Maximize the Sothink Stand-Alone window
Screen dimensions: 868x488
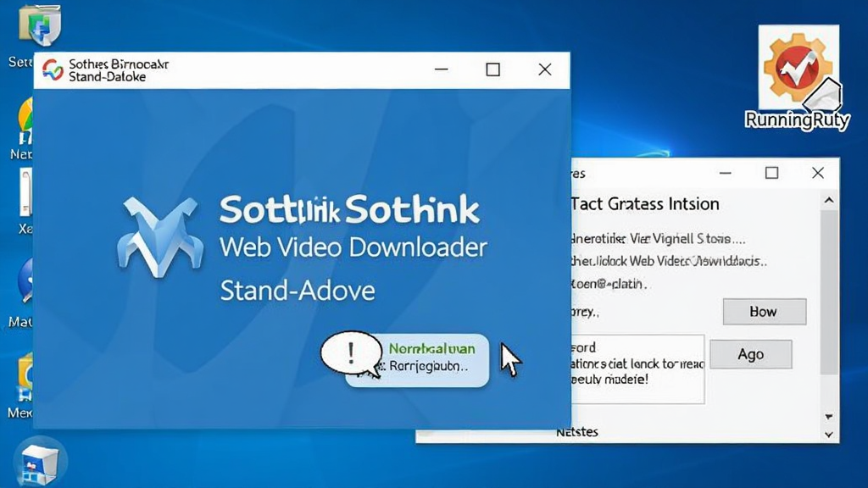(x=493, y=69)
